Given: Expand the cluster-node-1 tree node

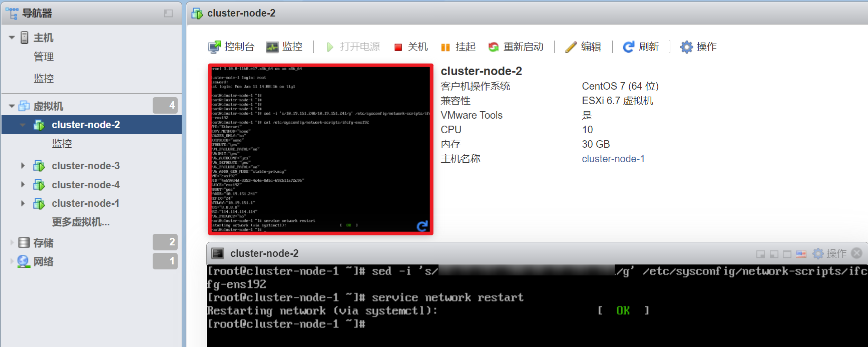Looking at the screenshot, I should tap(23, 203).
